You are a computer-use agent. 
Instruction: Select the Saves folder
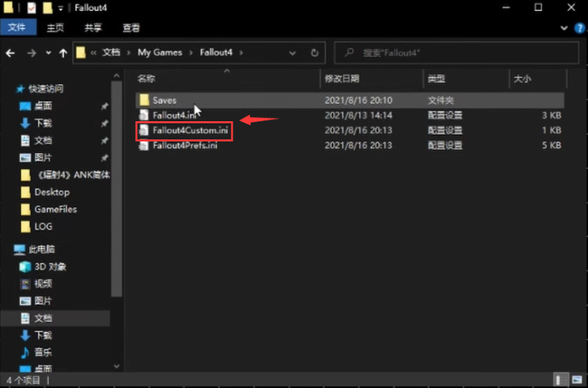pos(164,99)
